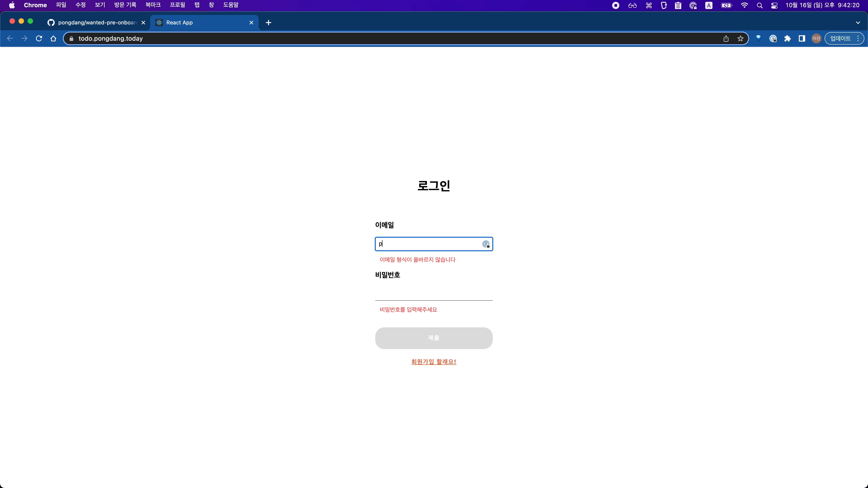Switch to the pongdang/wanted-pre-onboarding GitHub tab

96,23
